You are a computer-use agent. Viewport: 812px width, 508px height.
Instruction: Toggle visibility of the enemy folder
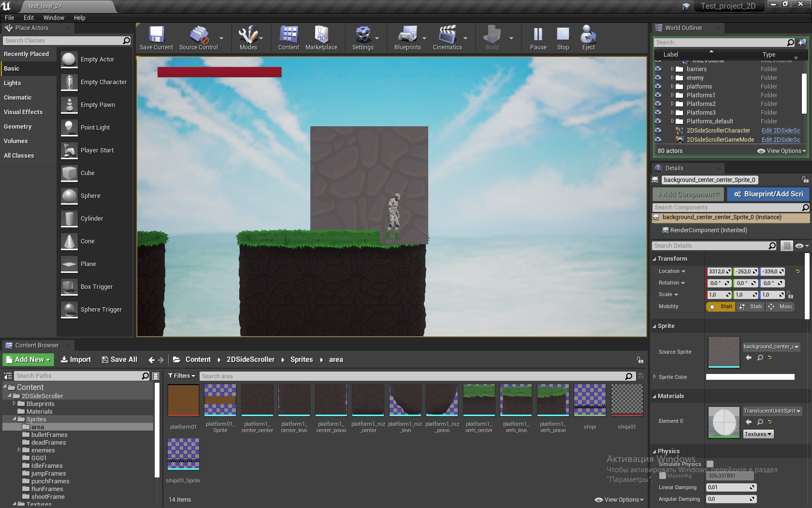(658, 78)
